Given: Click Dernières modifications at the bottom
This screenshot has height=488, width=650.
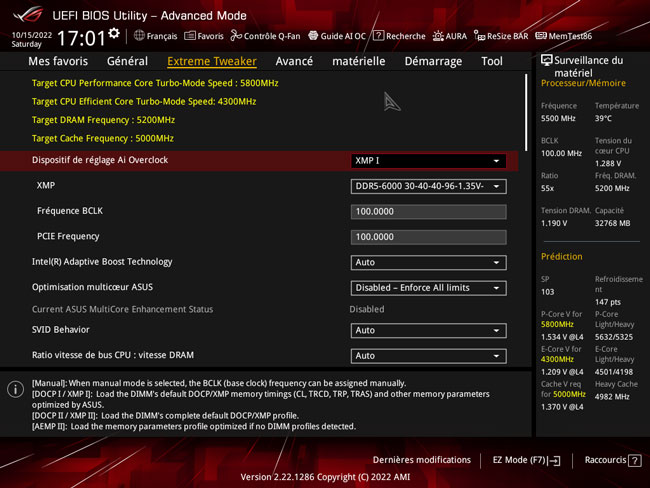Looking at the screenshot, I should tap(421, 460).
